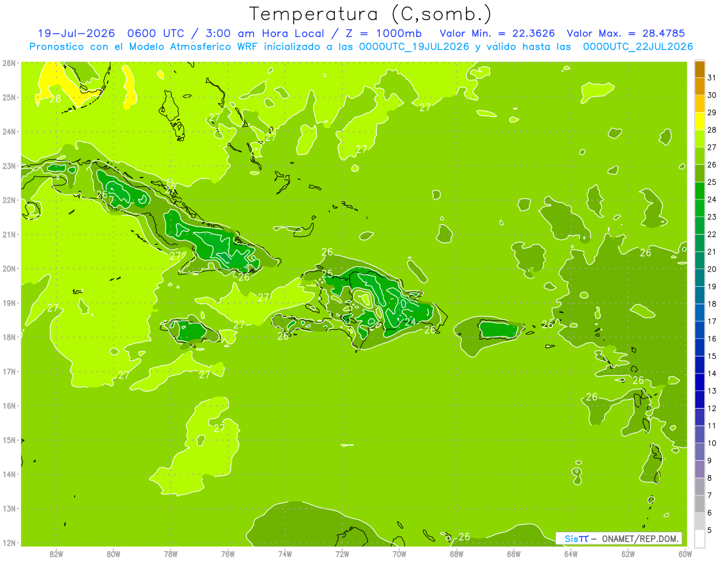Click 'Valor Min. = 22.3626' readout
Viewport: 728px width, 562px height.
(x=497, y=33)
